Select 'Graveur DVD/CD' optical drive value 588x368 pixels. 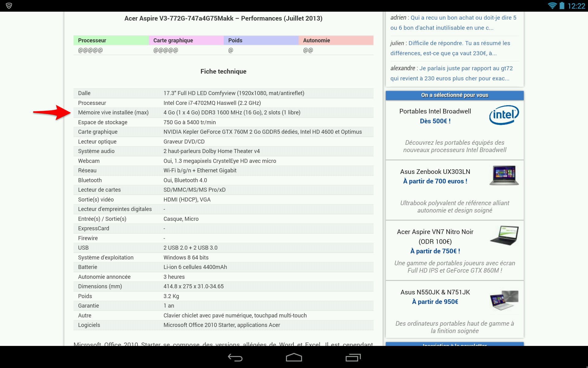click(184, 142)
